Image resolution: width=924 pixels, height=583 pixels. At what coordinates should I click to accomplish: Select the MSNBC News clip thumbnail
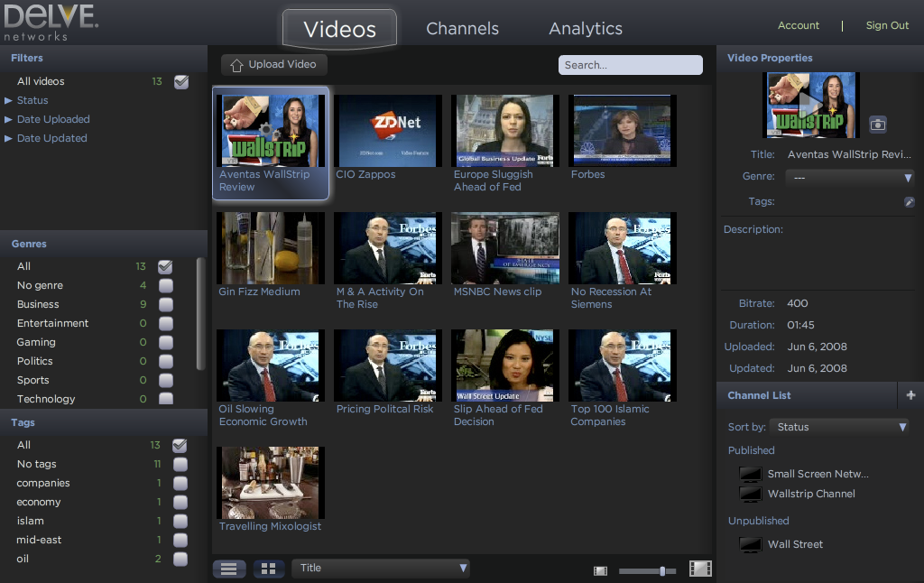point(505,248)
